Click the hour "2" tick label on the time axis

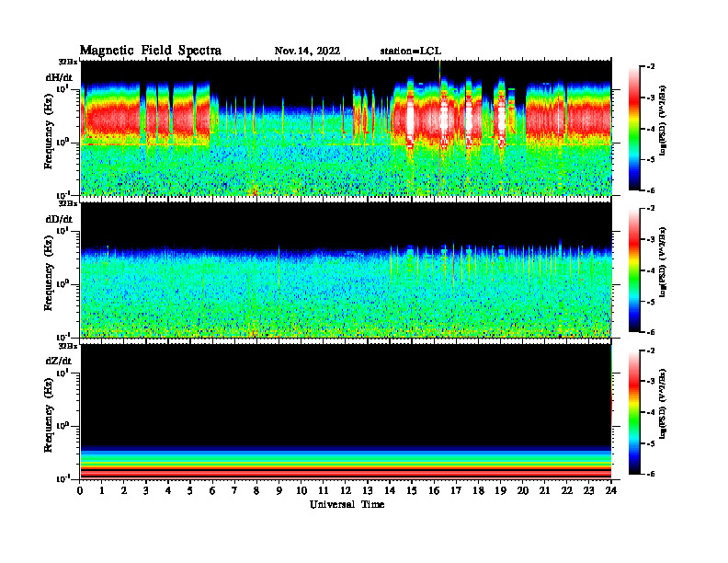124,490
